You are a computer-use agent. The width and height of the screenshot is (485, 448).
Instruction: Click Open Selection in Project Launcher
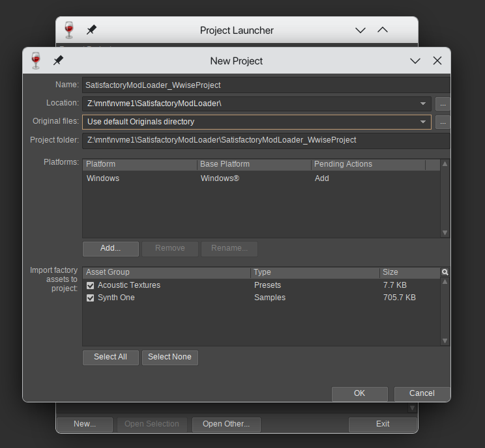(152, 425)
